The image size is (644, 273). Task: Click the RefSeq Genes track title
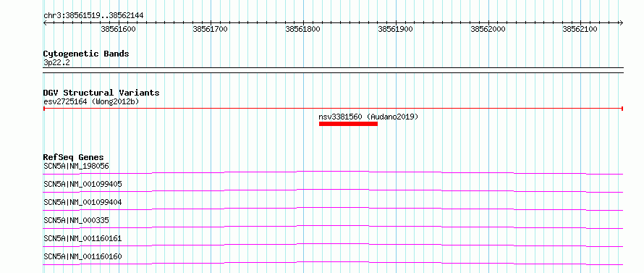tap(74, 157)
